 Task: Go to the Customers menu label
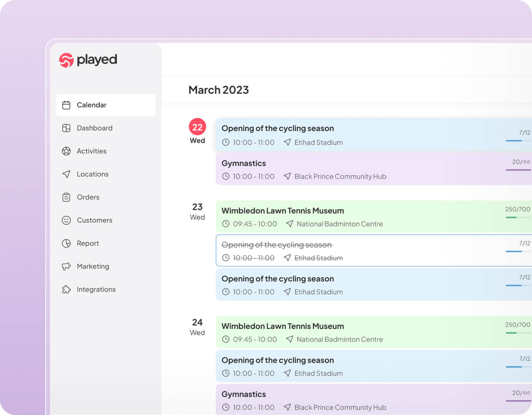(x=95, y=220)
